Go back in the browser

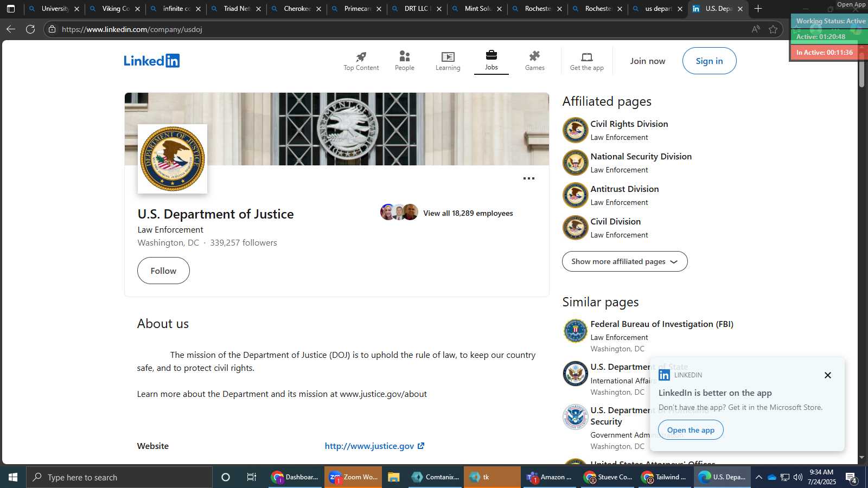[x=11, y=29]
